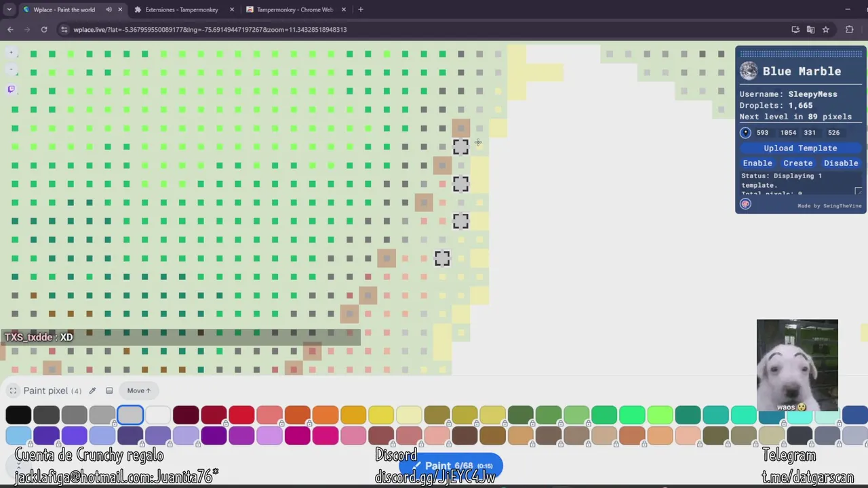Click the Create button in Blue Marble
Image resolution: width=868 pixels, height=488 pixels.
click(x=798, y=163)
